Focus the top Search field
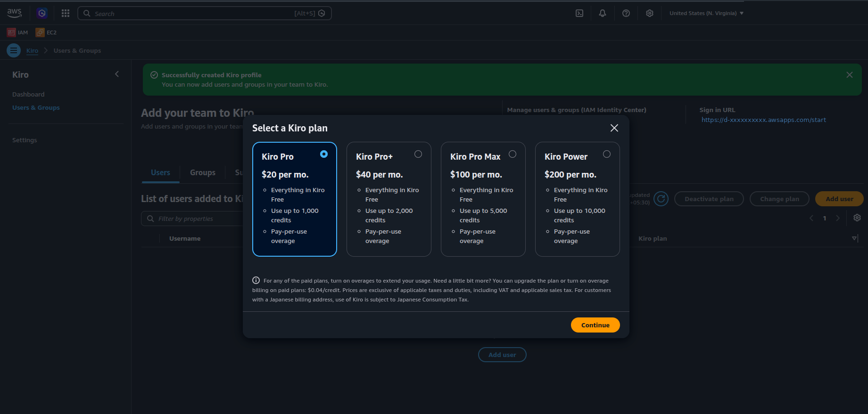The height and width of the screenshot is (414, 868). (x=205, y=13)
